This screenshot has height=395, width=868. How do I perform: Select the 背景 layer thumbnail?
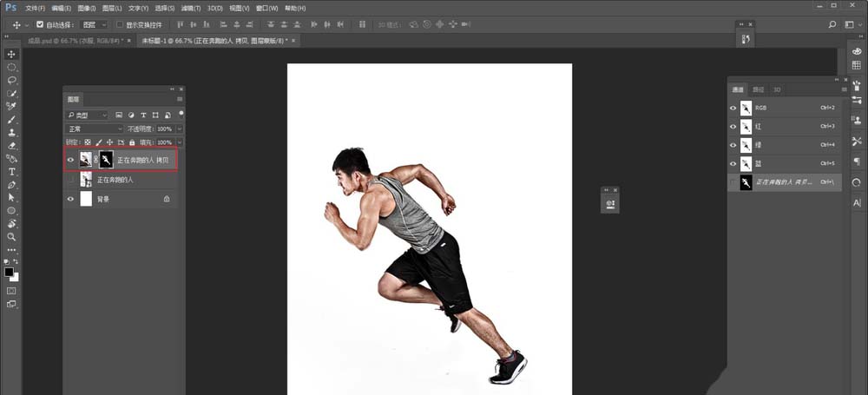(x=86, y=199)
